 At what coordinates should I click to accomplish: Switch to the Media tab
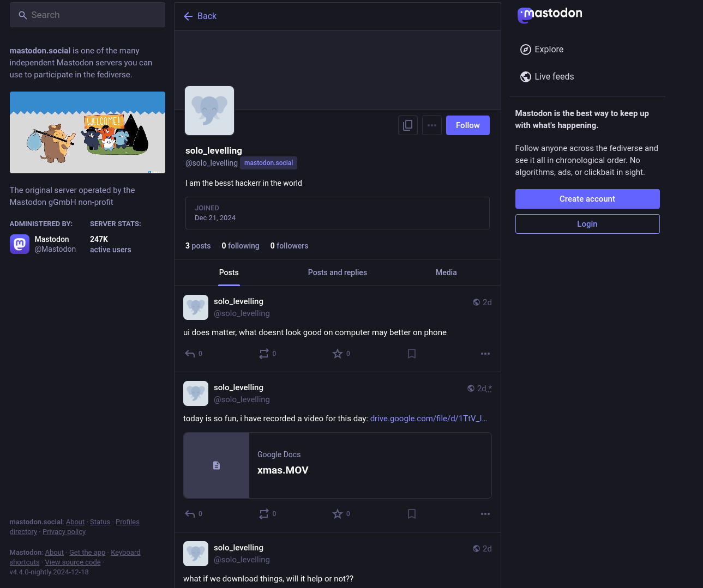(446, 272)
